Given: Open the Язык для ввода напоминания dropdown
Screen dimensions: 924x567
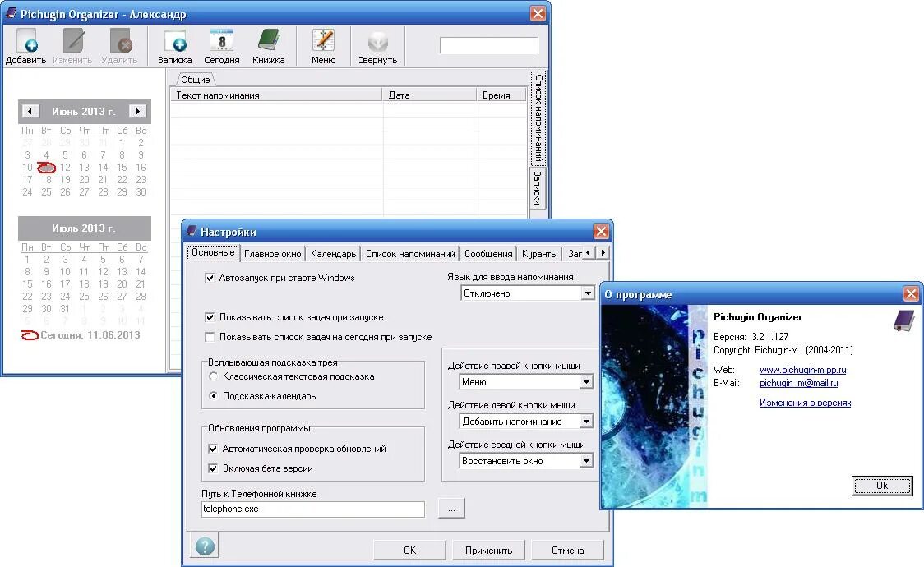Looking at the screenshot, I should [x=588, y=293].
